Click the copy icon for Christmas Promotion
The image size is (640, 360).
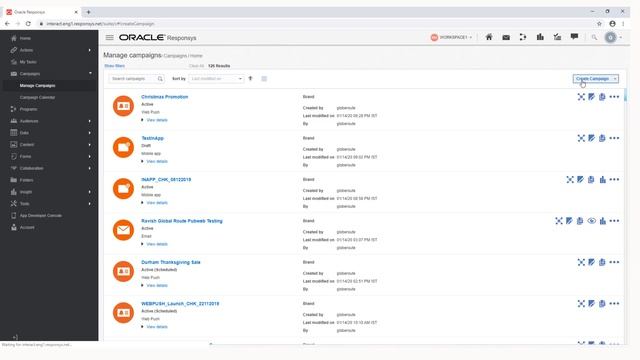602,97
